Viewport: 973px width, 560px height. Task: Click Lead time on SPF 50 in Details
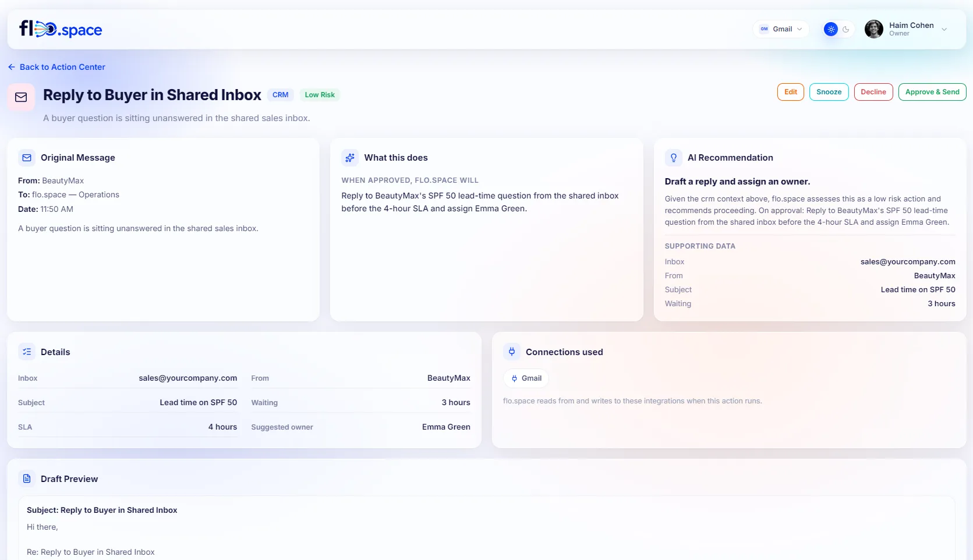[199, 403]
